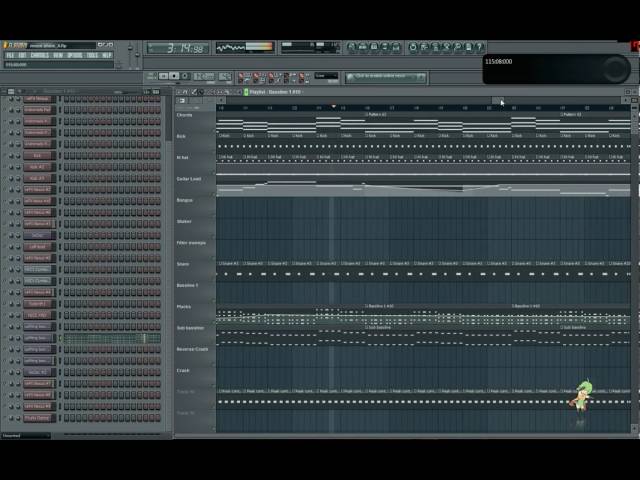The height and width of the screenshot is (480, 640).
Task: Open the EDIT menu
Action: click(22, 55)
